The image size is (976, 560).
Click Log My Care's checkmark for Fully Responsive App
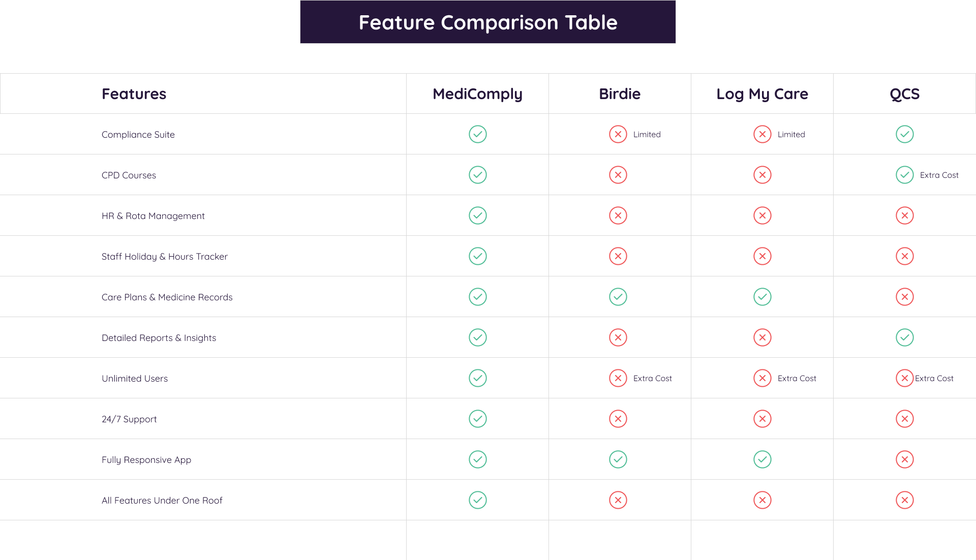coord(762,459)
